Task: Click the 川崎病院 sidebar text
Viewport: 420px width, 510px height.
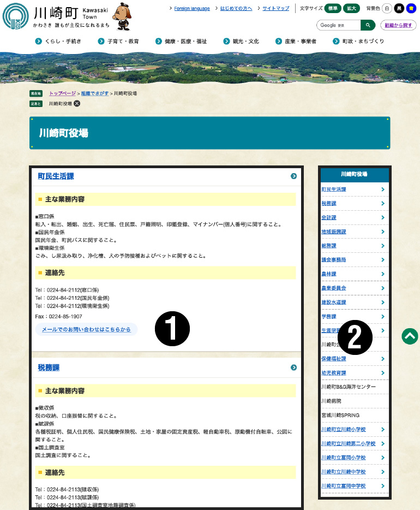Action: [331, 401]
